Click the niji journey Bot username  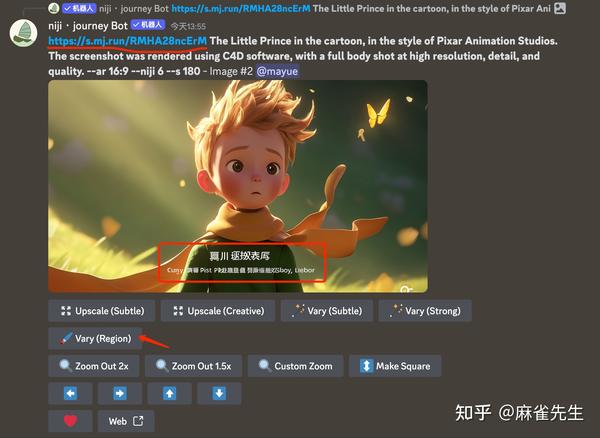click(88, 26)
